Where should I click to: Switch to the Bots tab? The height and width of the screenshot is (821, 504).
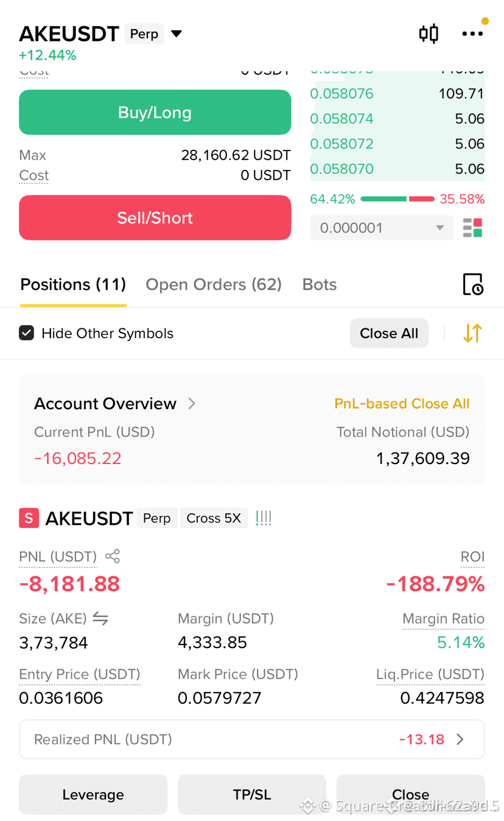pos(320,284)
